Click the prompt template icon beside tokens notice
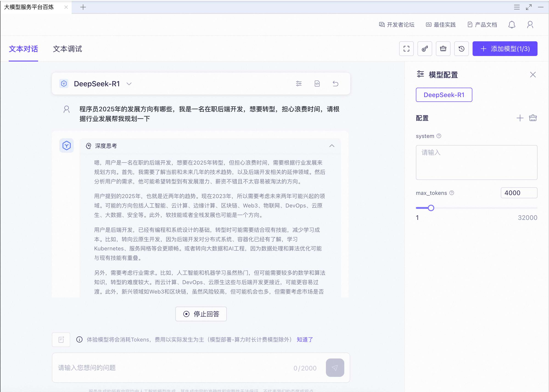Screen dimensions: 549x392 (x=61, y=340)
